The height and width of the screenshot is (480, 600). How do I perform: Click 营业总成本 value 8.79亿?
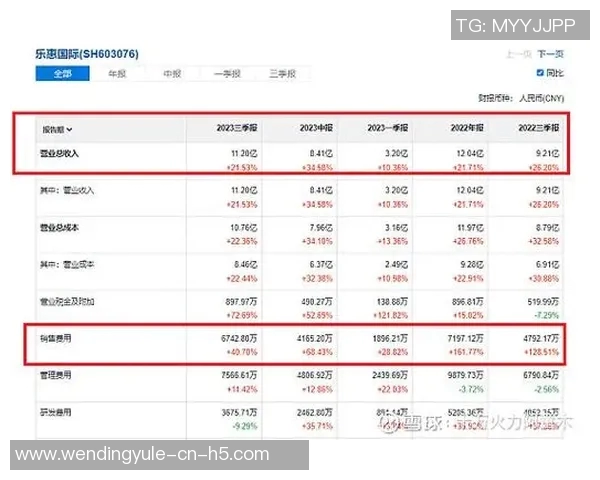tap(547, 228)
